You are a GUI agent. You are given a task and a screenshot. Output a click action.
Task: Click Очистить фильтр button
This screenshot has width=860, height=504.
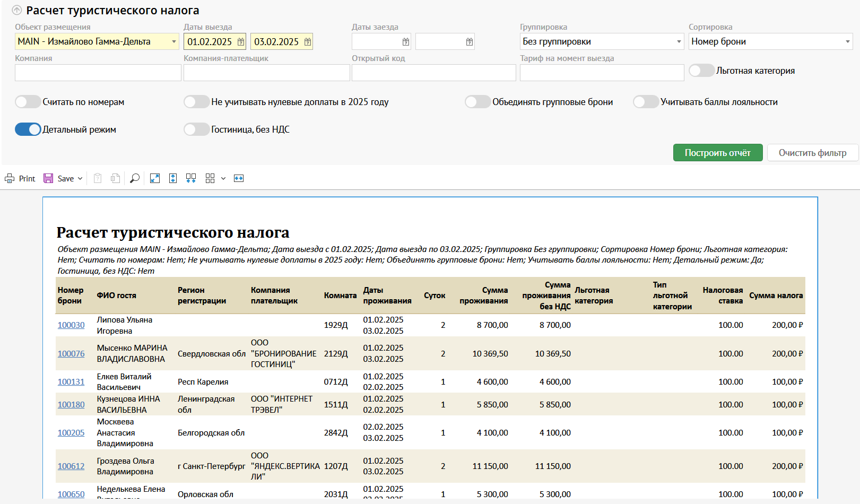click(812, 153)
